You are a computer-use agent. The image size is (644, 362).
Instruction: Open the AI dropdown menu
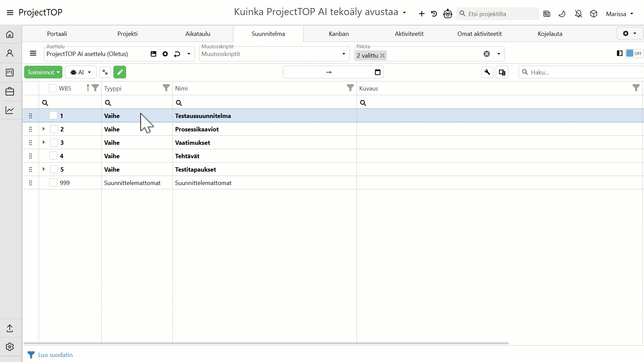pos(81,72)
